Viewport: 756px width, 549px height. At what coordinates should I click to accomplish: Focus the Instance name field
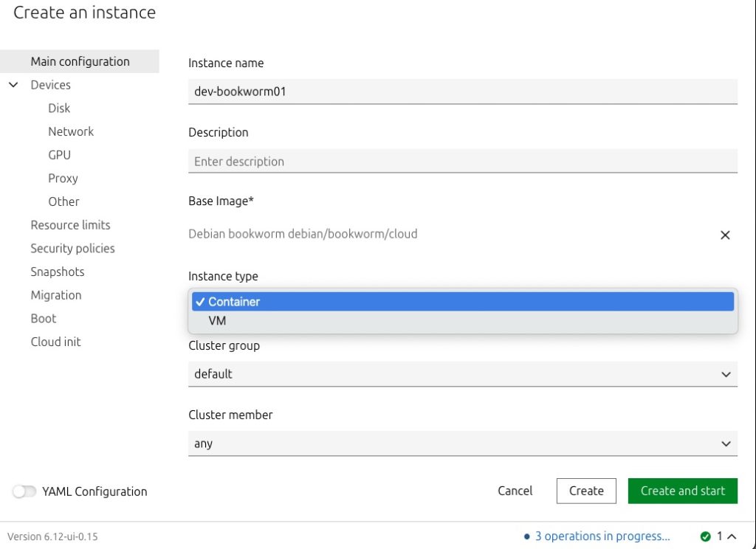pyautogui.click(x=463, y=91)
